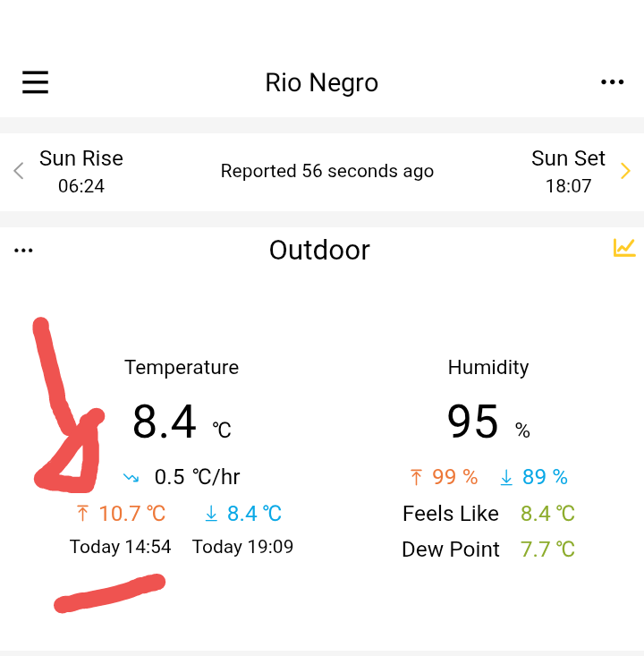Screen dimensions: 644x656
Task: Tap the 8.4 temperature reading
Action: coord(165,422)
